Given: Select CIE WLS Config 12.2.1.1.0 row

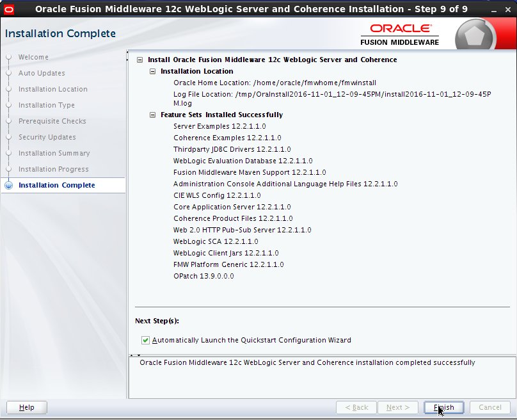Looking at the screenshot, I should (x=217, y=196).
